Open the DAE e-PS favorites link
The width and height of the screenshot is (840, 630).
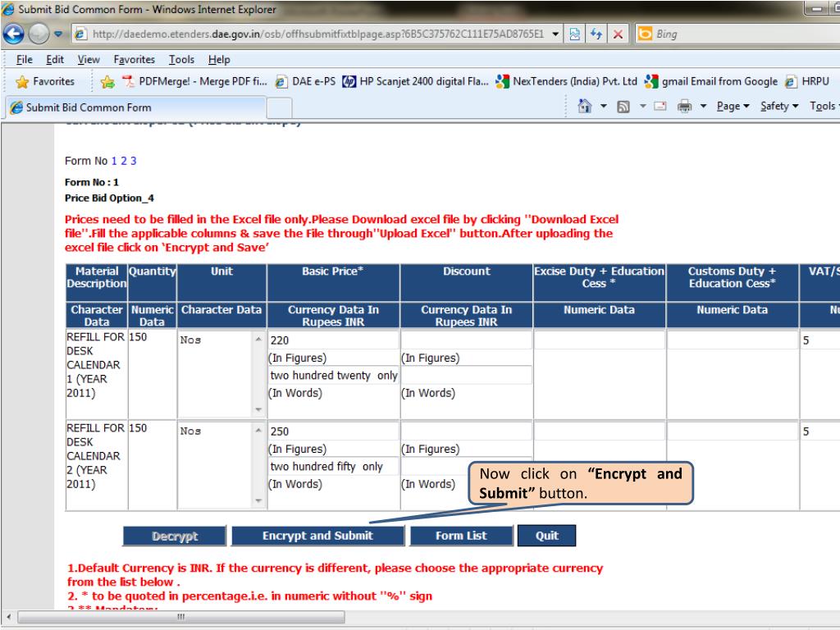click(306, 81)
